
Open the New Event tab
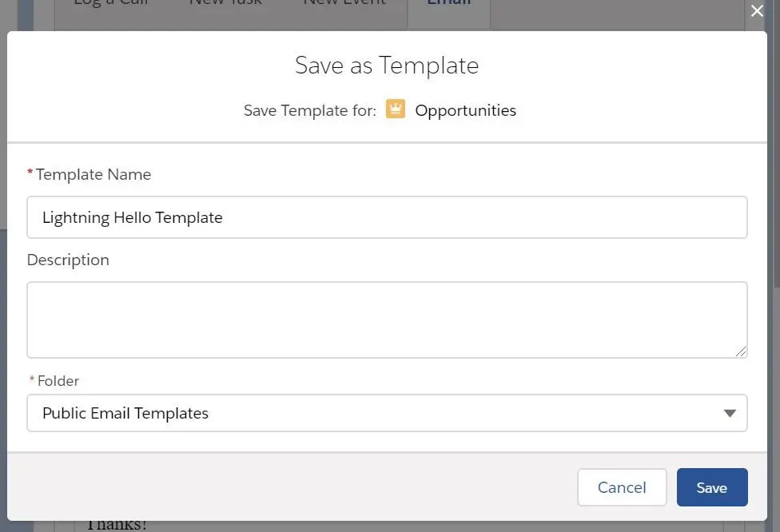(344, 3)
